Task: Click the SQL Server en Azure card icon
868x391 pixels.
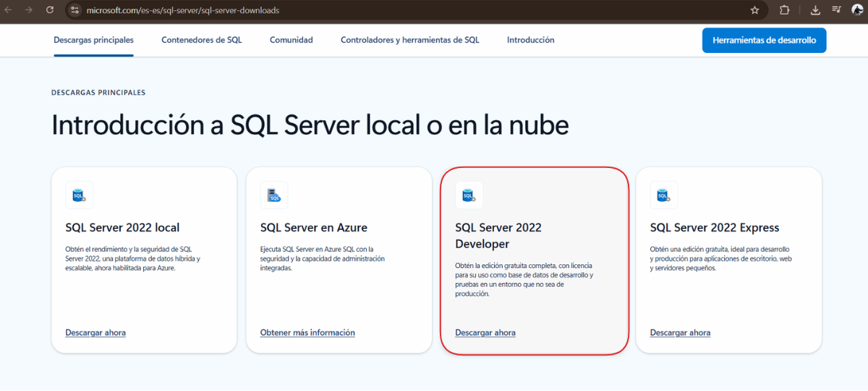Action: (x=274, y=195)
